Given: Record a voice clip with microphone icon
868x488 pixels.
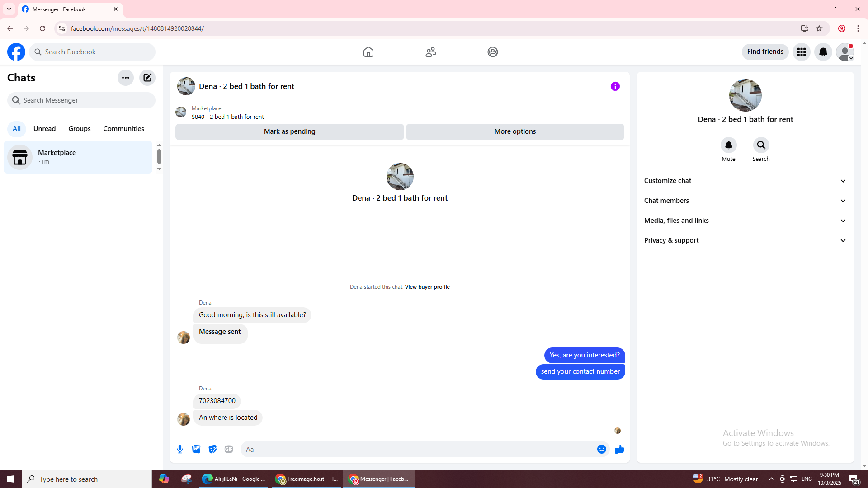Looking at the screenshot, I should tap(180, 449).
